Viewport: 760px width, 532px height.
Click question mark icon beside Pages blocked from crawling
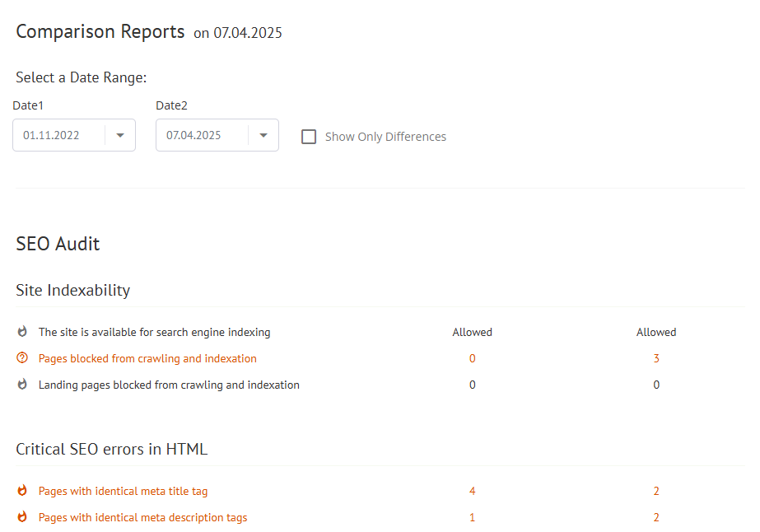22,358
